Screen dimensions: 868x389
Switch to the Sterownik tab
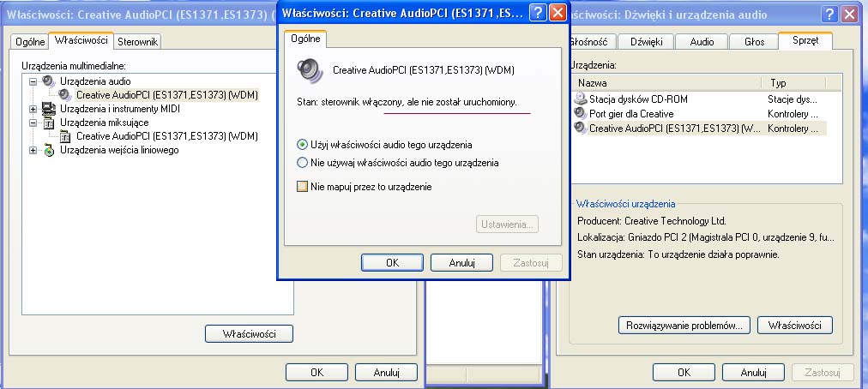pyautogui.click(x=137, y=41)
